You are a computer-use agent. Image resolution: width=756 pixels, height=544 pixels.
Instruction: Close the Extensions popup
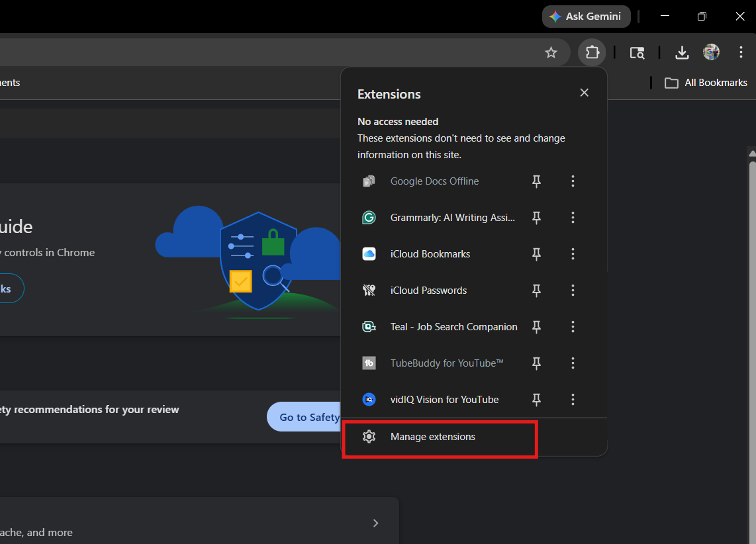(585, 93)
